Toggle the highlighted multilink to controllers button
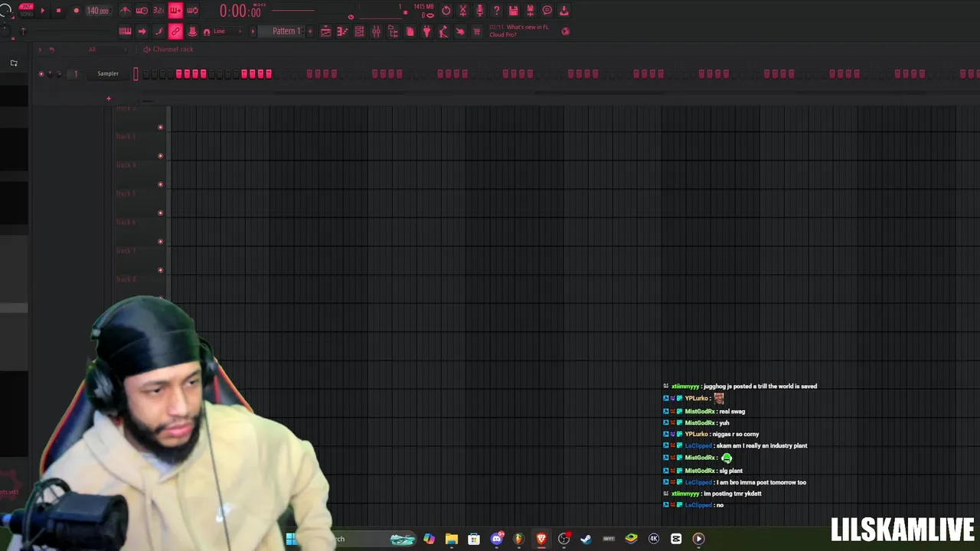980x551 pixels. click(175, 31)
